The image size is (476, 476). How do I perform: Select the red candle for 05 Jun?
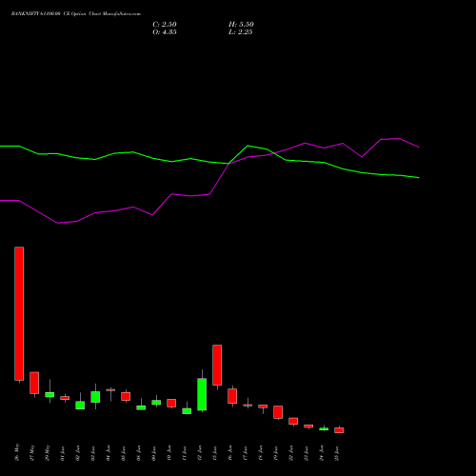click(126, 396)
